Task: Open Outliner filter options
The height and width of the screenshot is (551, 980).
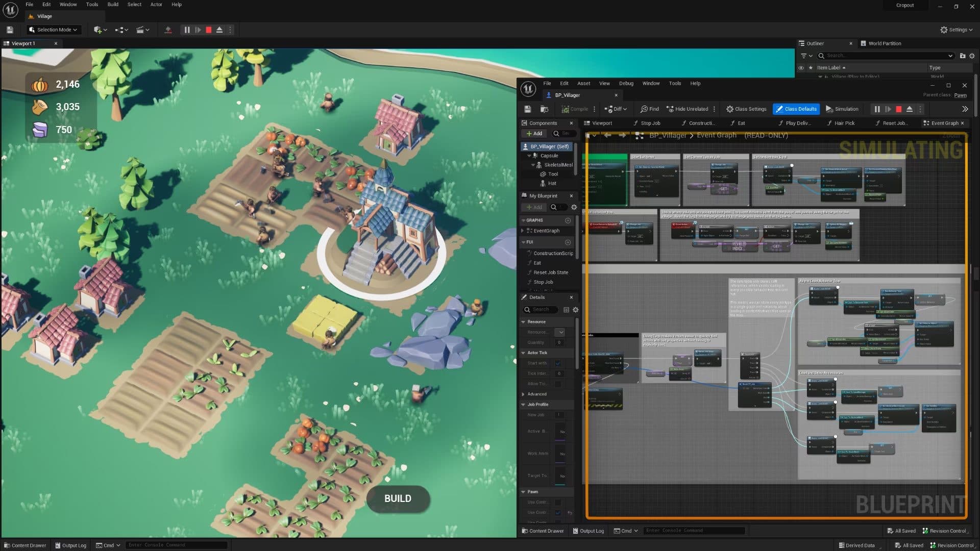Action: [x=806, y=56]
